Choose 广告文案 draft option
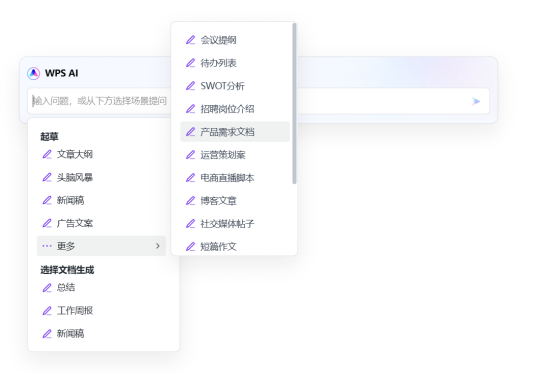540x381 pixels. [101, 223]
